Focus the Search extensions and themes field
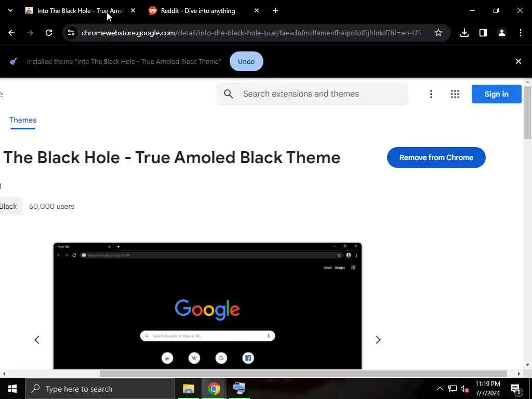Screen dimensions: 532x399 pyautogui.click(x=312, y=94)
